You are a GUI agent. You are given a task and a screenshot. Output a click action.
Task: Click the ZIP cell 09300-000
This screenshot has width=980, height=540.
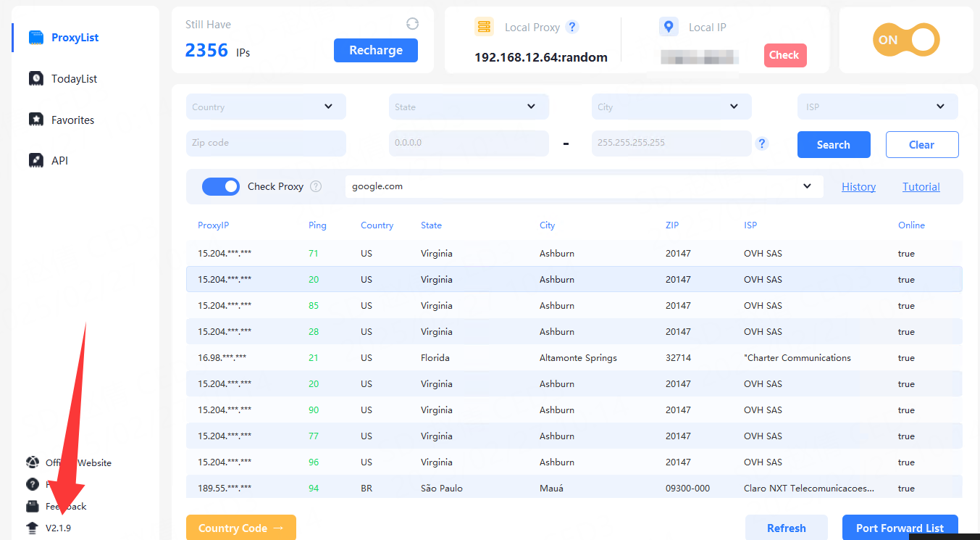pyautogui.click(x=687, y=488)
